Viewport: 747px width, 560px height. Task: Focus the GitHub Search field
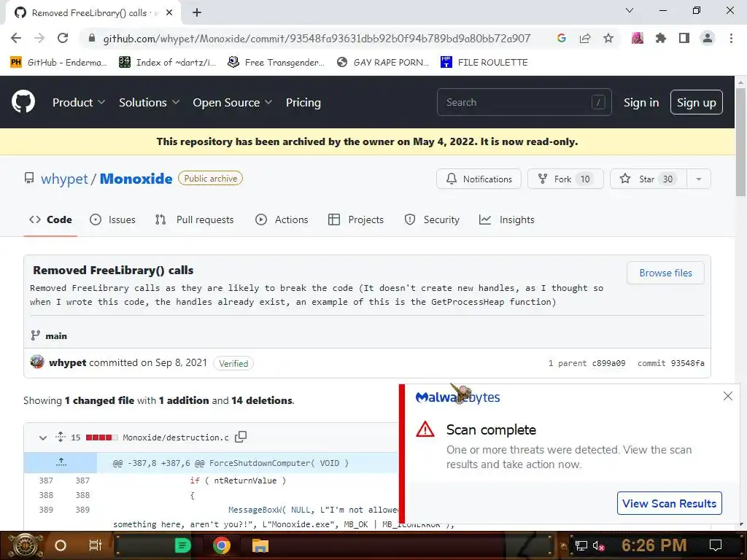[524, 102]
